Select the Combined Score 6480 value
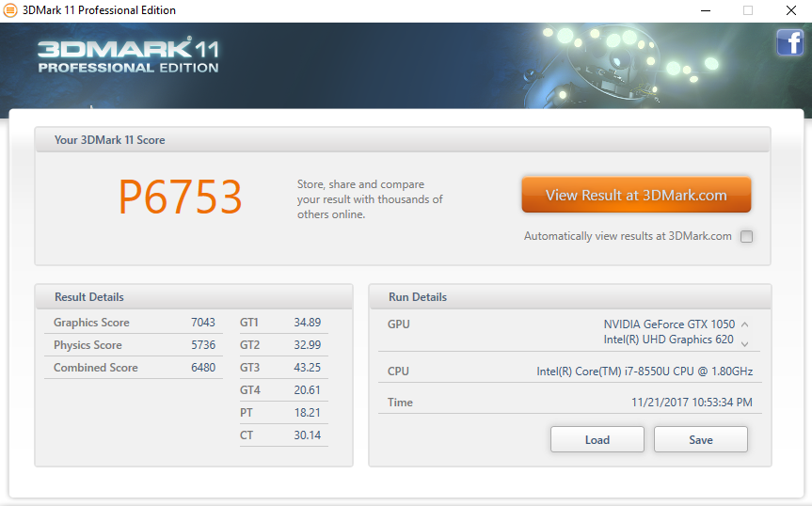The image size is (812, 506). [x=203, y=368]
